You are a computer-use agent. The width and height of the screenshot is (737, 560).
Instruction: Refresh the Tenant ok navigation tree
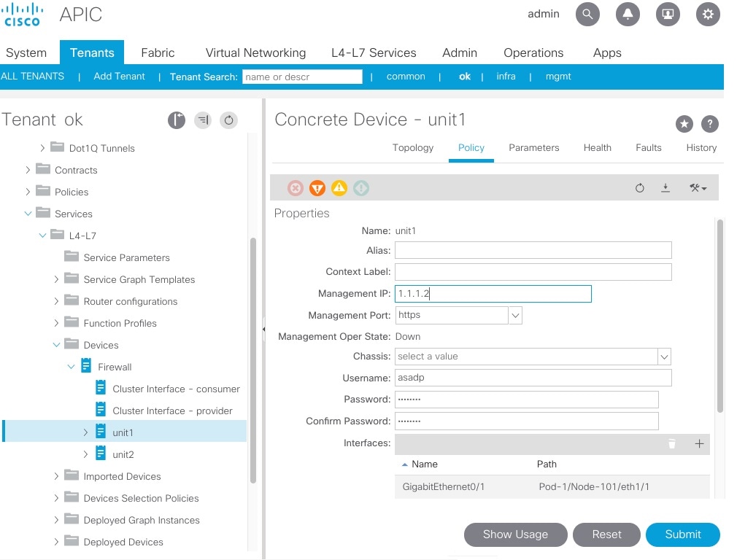(x=229, y=120)
